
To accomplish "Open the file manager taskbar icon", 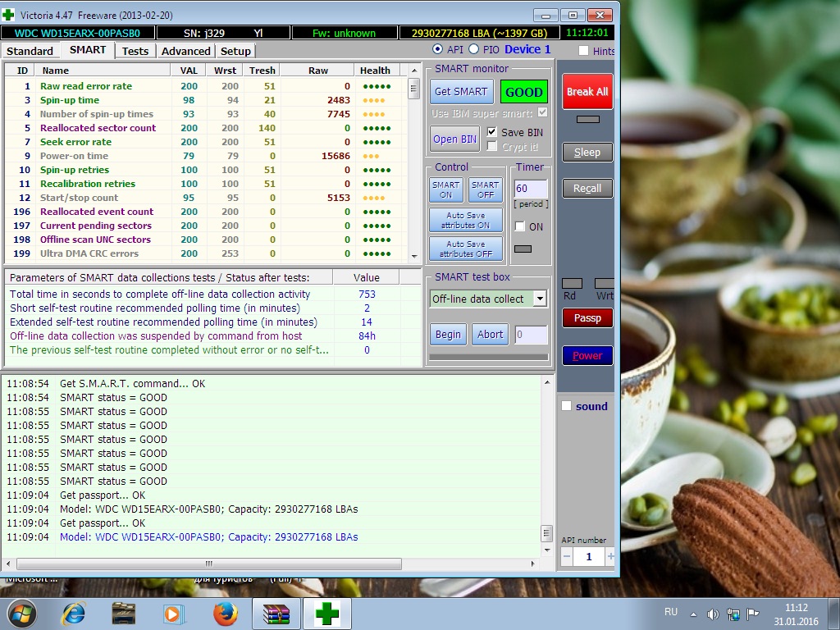I will 123,614.
